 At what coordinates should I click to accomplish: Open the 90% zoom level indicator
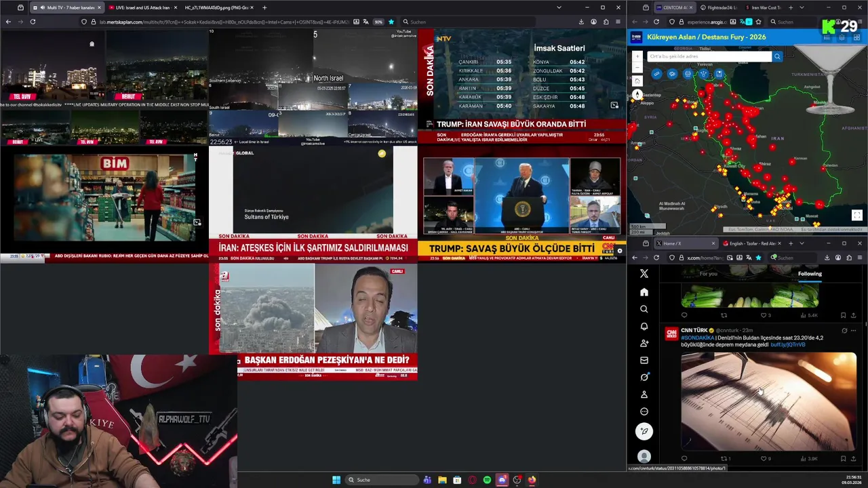click(378, 22)
